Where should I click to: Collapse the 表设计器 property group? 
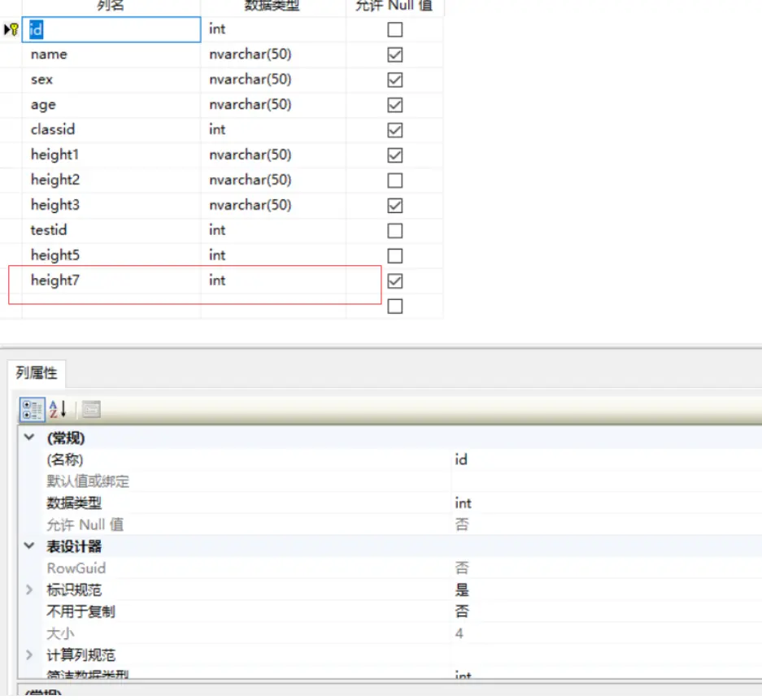click(29, 546)
